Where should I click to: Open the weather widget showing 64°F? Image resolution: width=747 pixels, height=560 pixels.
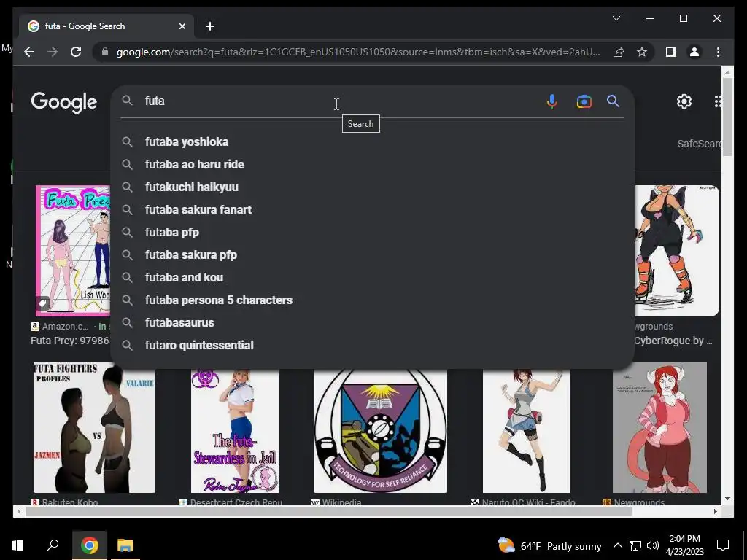pos(549,545)
